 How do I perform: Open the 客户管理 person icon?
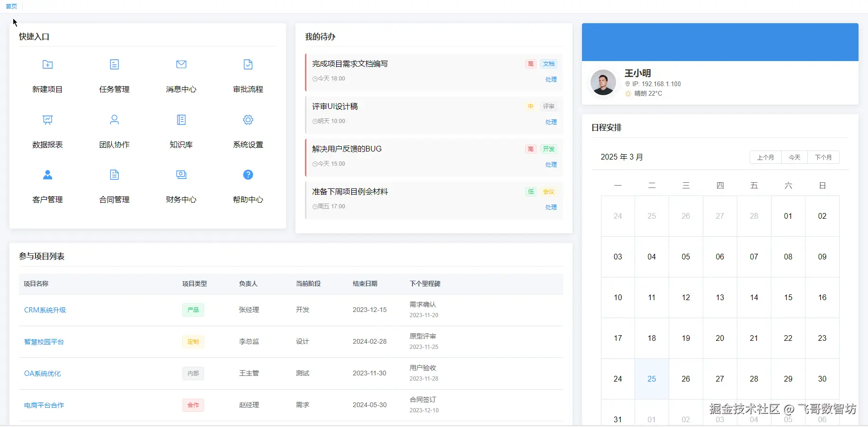click(x=47, y=175)
